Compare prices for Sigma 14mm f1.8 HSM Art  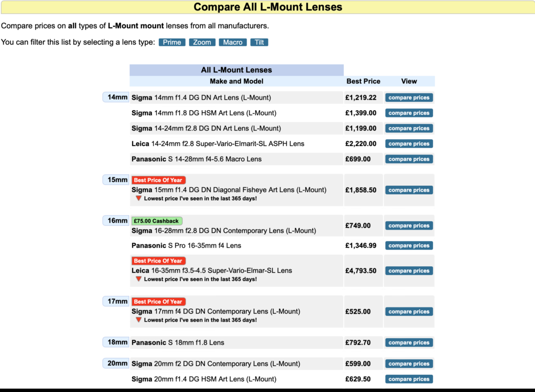pyautogui.click(x=409, y=113)
